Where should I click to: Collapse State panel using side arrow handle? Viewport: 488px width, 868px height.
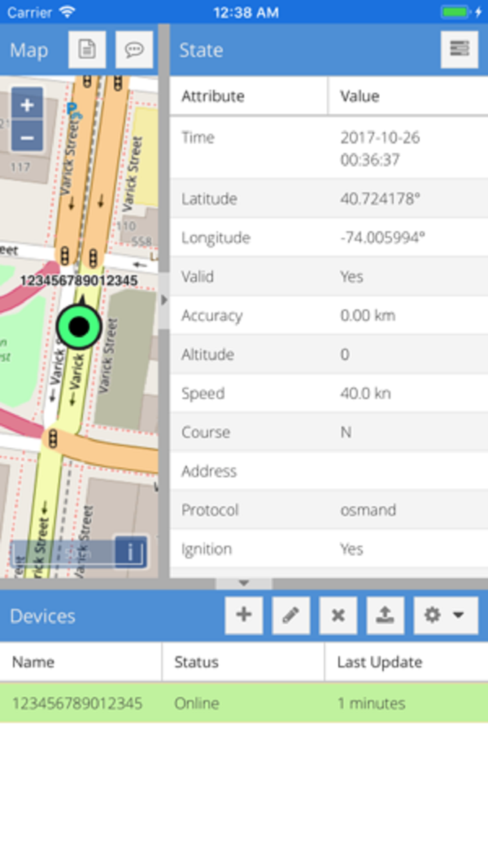coord(164,300)
